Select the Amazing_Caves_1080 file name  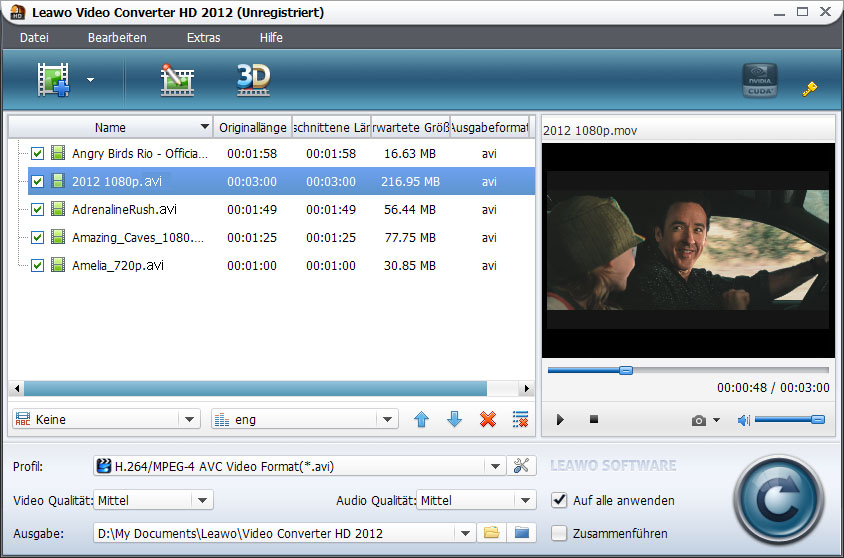tap(138, 237)
